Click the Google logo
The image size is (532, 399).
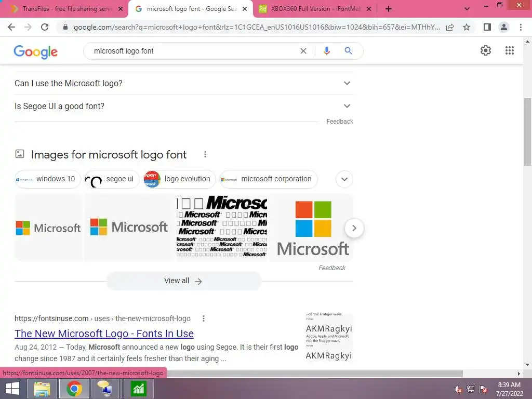[36, 51]
